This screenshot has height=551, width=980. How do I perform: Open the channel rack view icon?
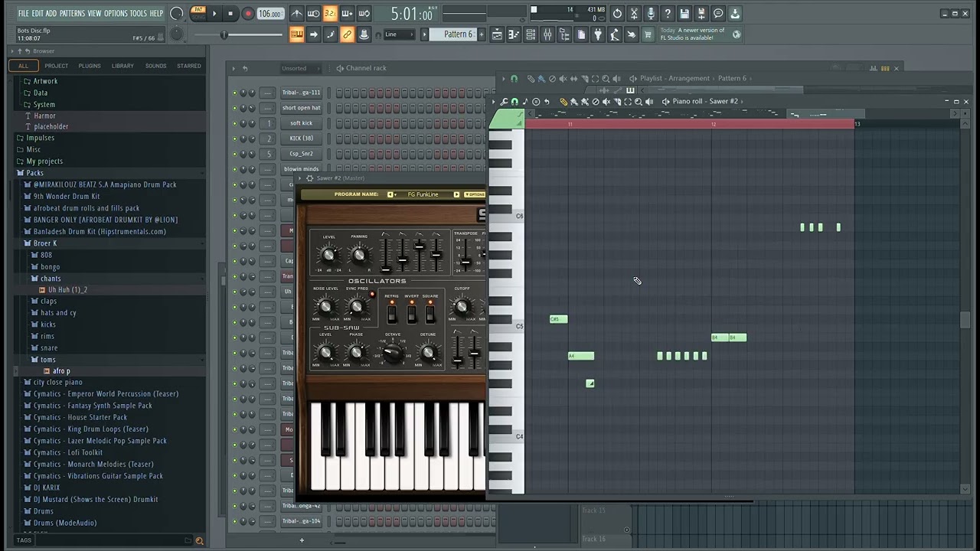click(x=531, y=34)
